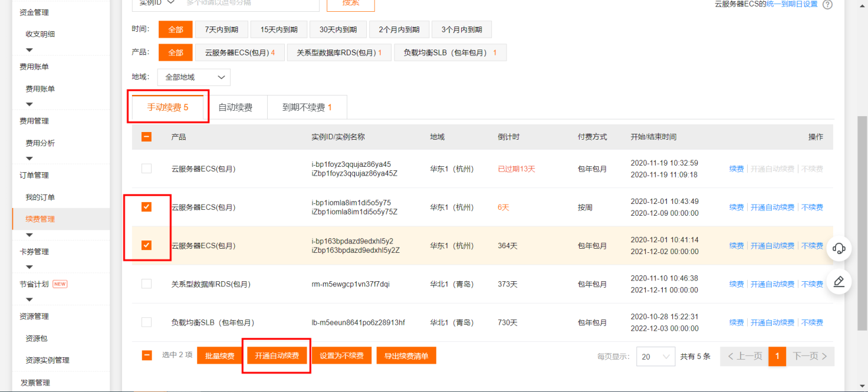Screen dimensions: 868x392
Task: Open 发票管理 in sidebar
Action: pos(35,383)
